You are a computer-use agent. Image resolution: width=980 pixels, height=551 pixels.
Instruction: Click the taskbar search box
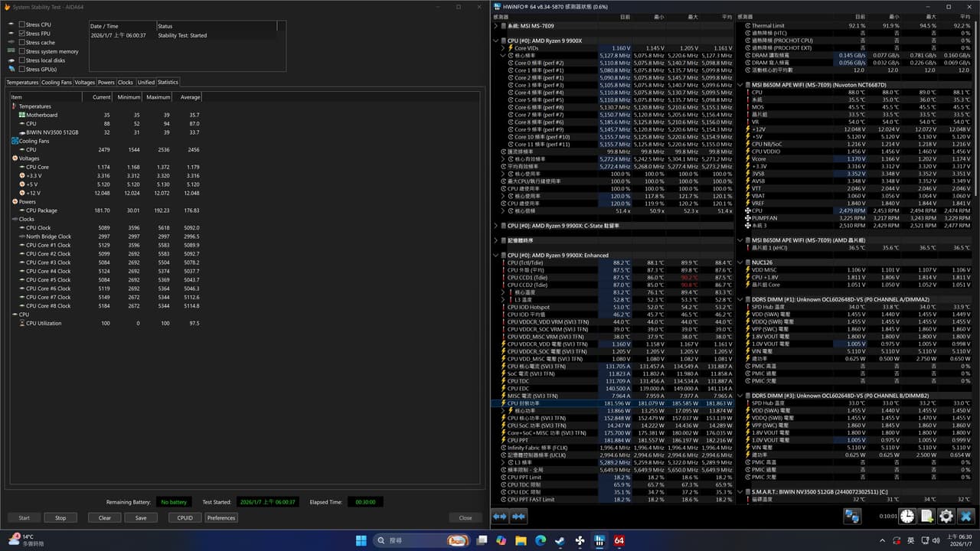[x=423, y=540]
